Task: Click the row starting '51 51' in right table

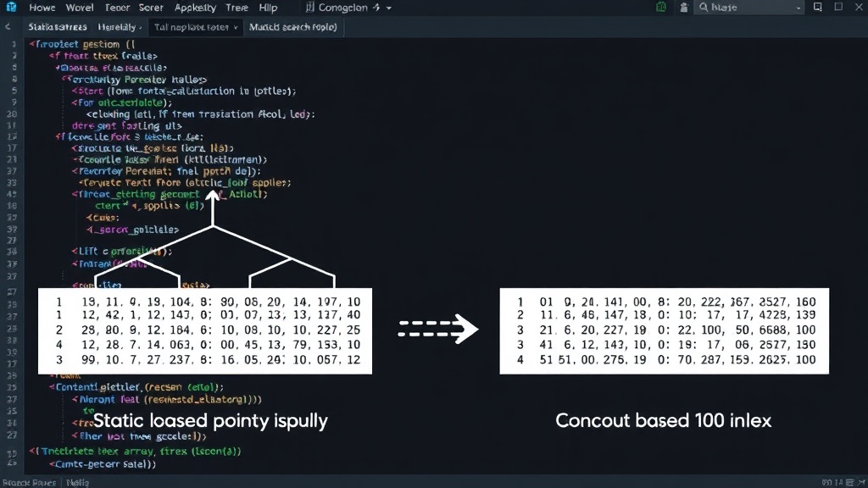Action: tap(666, 359)
